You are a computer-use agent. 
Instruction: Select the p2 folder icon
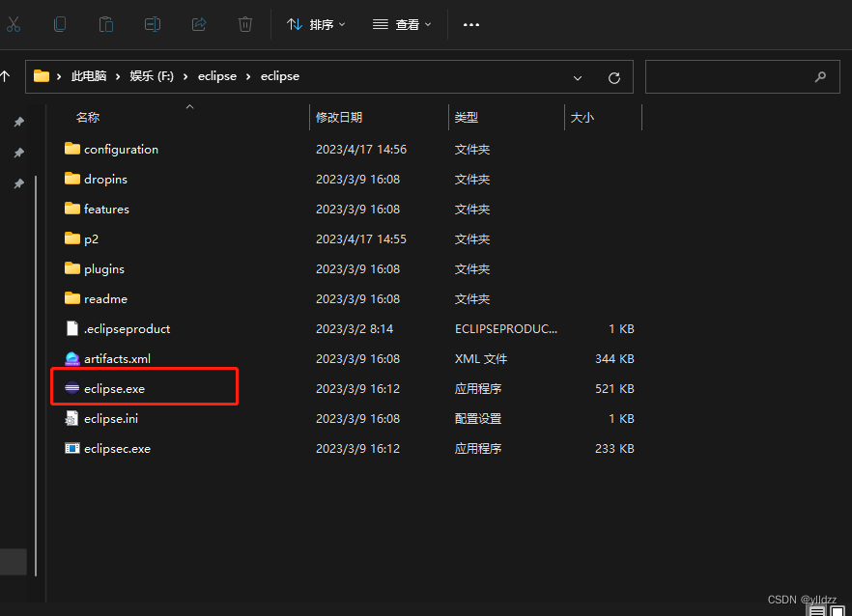[72, 238]
